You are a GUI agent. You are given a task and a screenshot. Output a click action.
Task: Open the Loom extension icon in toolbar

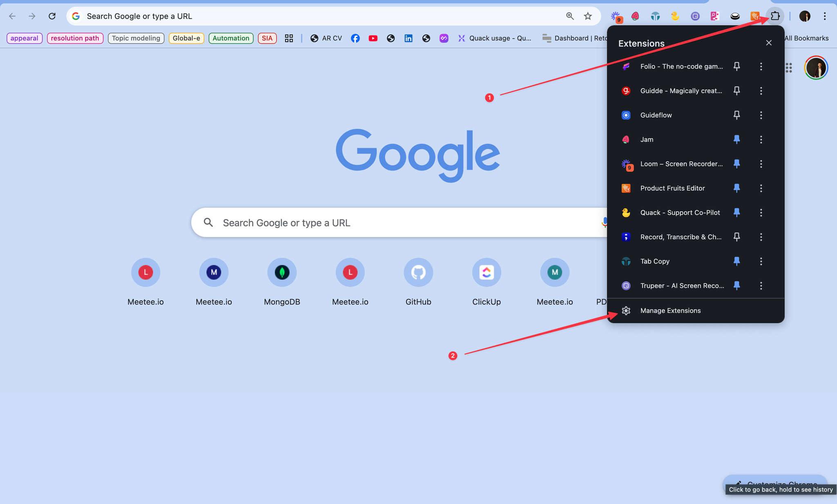coord(616,17)
